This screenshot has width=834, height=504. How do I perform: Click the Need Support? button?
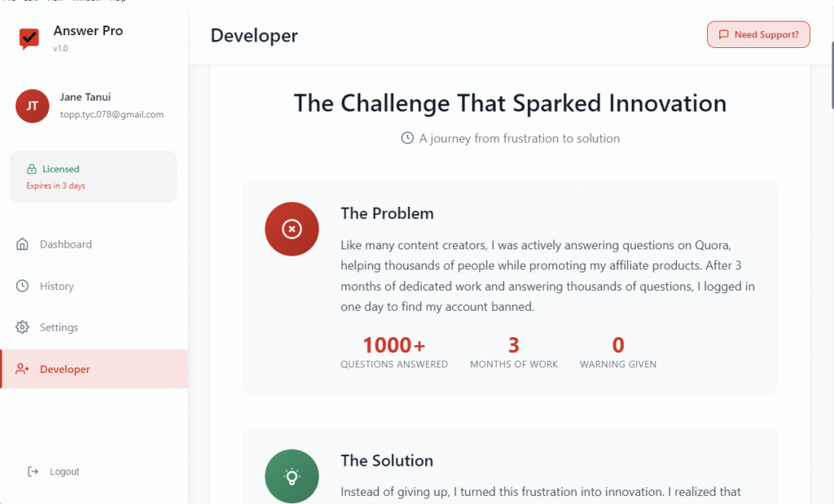pyautogui.click(x=758, y=34)
